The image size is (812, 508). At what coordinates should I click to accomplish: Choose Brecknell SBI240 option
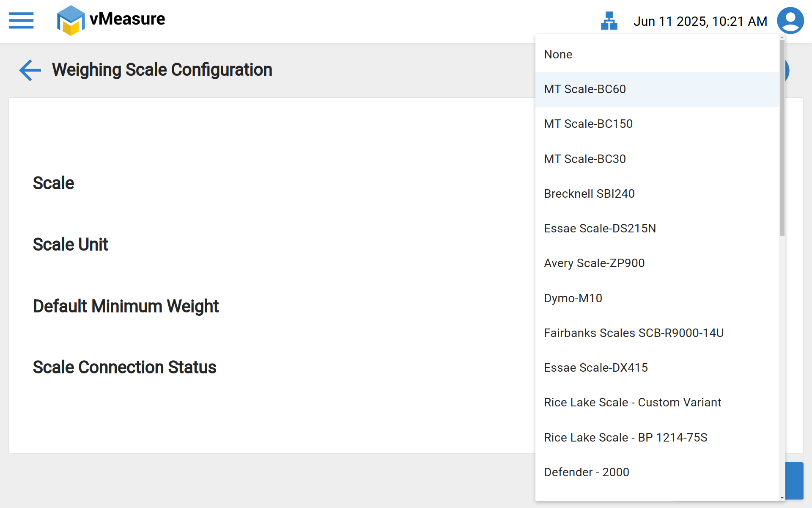[x=589, y=193]
